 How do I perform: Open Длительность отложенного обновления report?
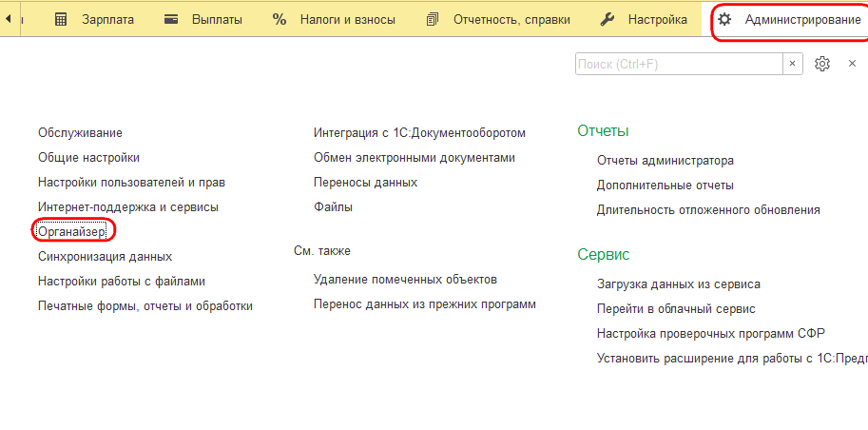click(708, 210)
